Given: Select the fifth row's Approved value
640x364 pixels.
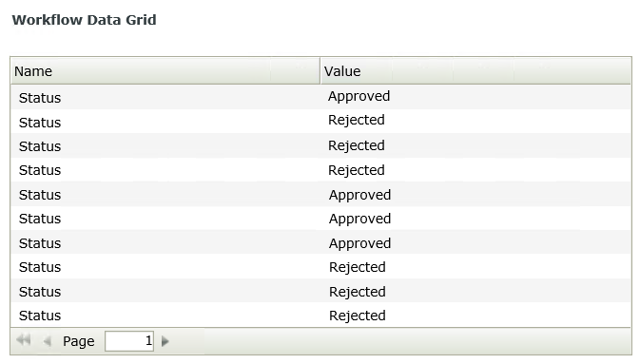Looking at the screenshot, I should pos(359,195).
